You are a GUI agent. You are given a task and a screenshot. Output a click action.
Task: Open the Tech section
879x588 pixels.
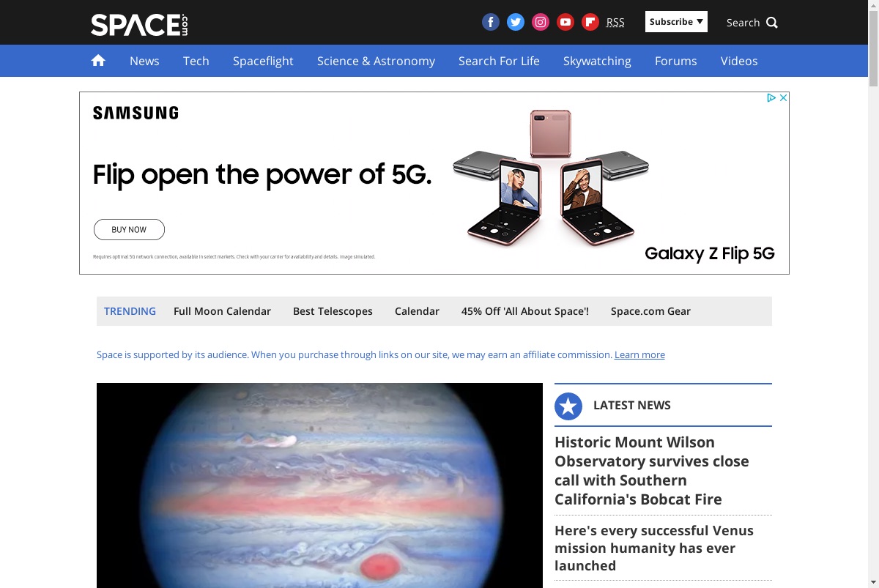196,61
